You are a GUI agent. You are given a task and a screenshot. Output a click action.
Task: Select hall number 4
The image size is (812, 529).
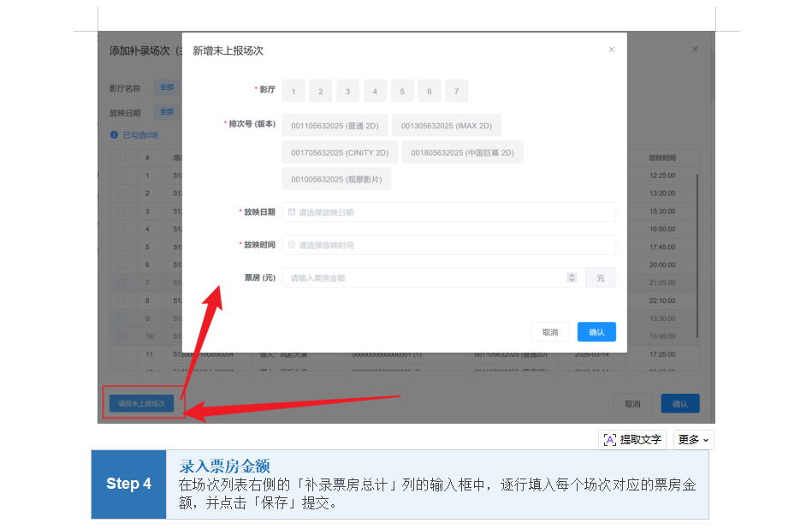click(x=375, y=92)
